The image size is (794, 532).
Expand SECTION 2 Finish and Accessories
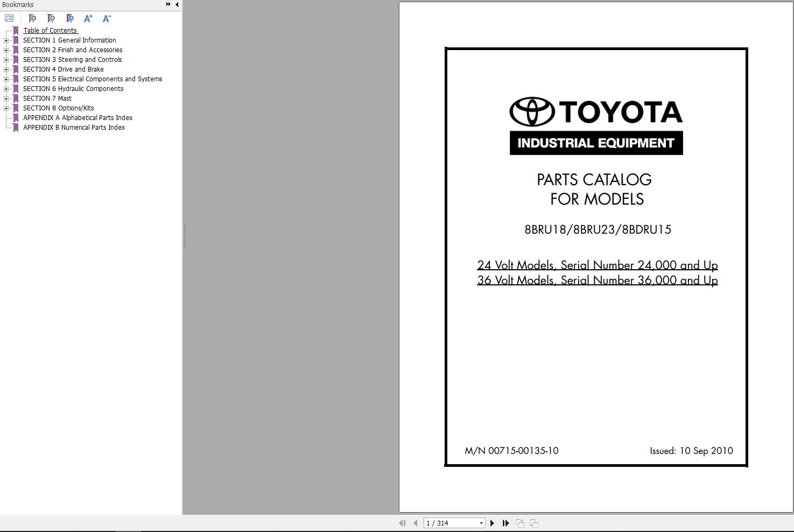[x=6, y=50]
